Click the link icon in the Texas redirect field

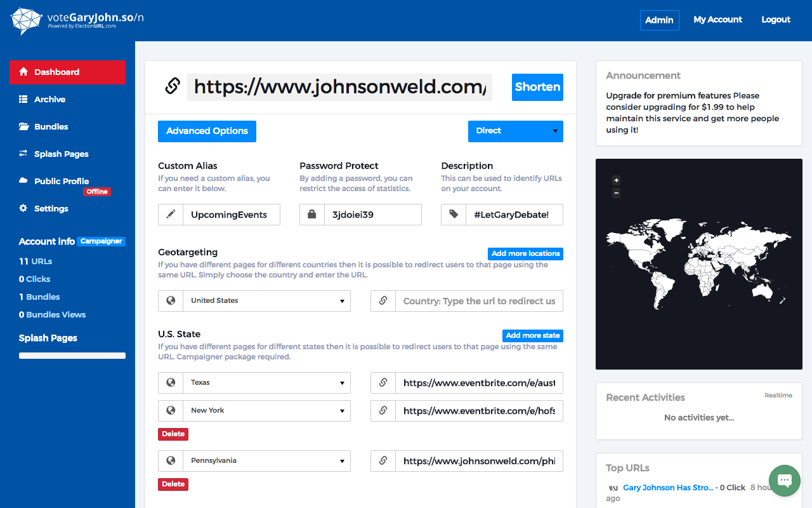(x=383, y=382)
